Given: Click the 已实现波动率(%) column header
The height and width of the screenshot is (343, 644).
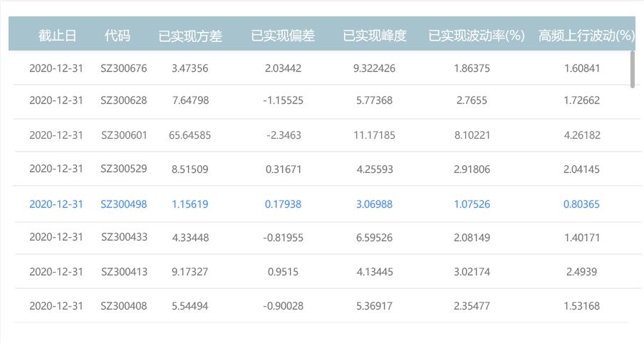Looking at the screenshot, I should point(477,36).
